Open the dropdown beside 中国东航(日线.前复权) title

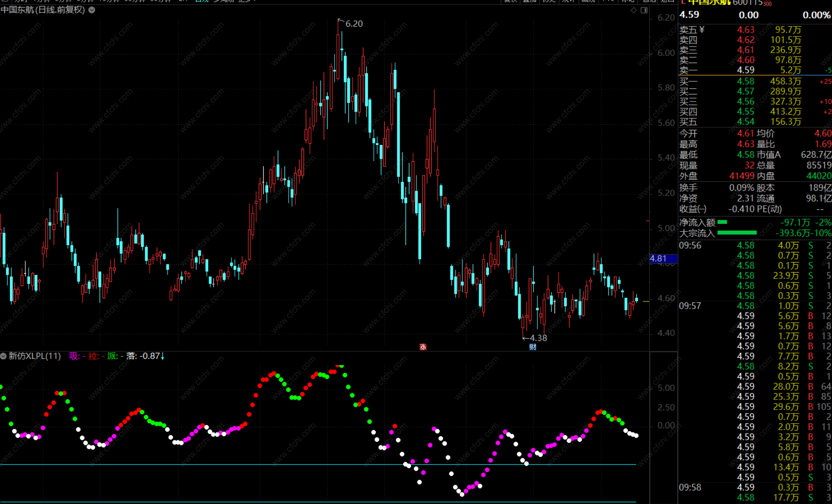tap(91, 10)
